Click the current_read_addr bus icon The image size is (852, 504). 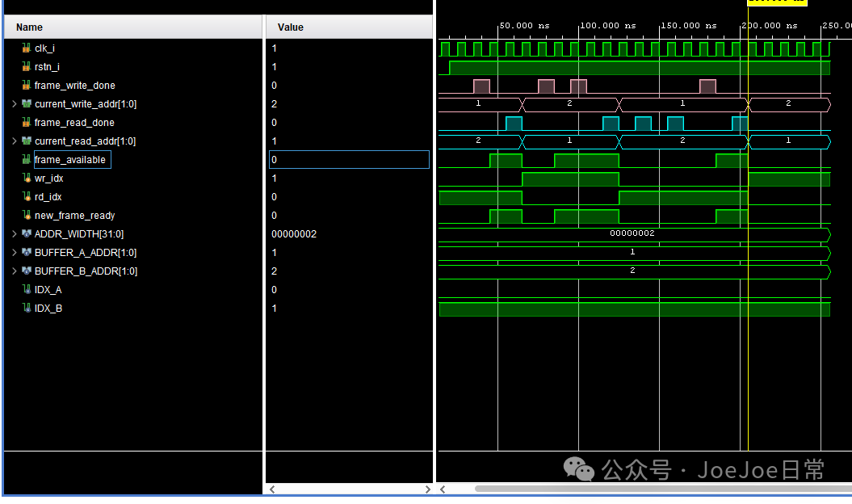tap(26, 141)
